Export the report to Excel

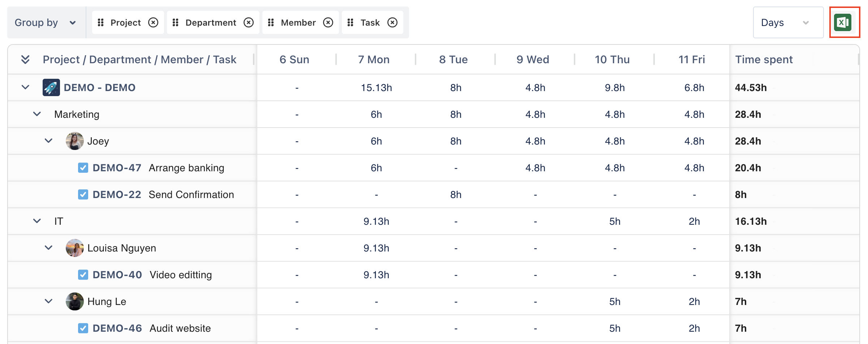coord(843,22)
